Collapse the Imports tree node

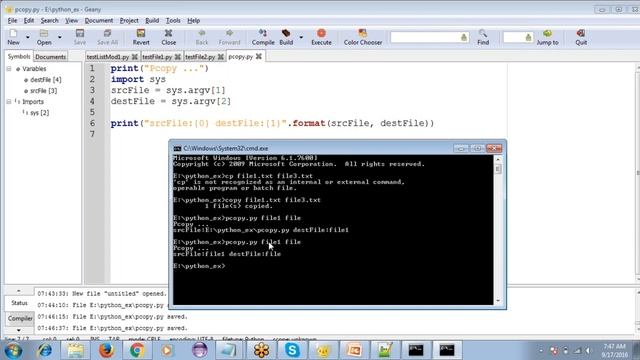pos(9,101)
